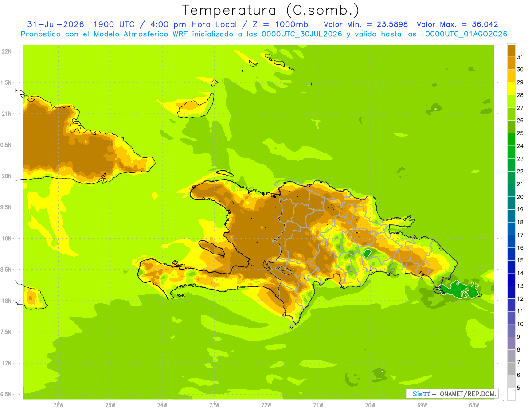Select the date '31-Jul-2026' in header
The width and height of the screenshot is (532, 411).
point(55,24)
